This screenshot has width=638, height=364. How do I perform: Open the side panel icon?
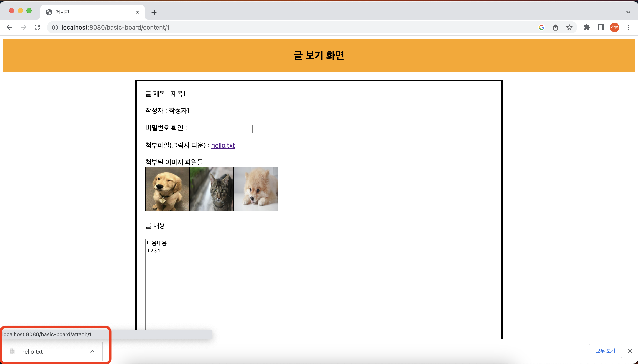[x=600, y=27]
